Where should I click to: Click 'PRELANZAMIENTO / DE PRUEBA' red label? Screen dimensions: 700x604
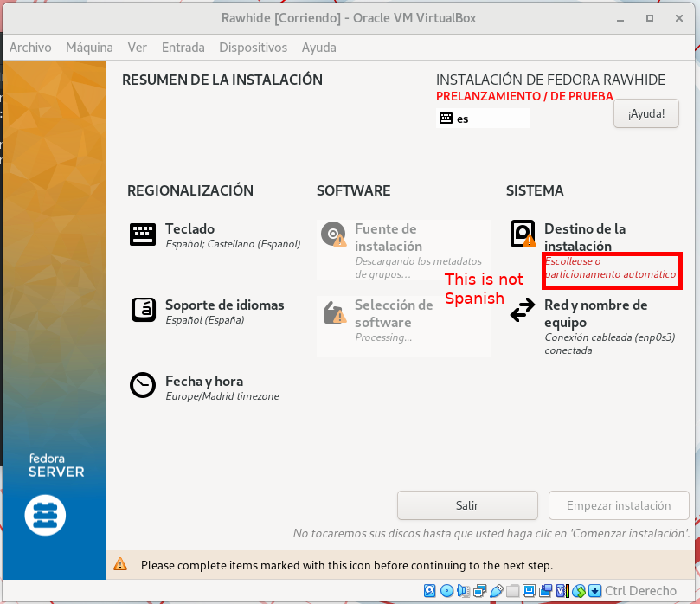(x=524, y=96)
